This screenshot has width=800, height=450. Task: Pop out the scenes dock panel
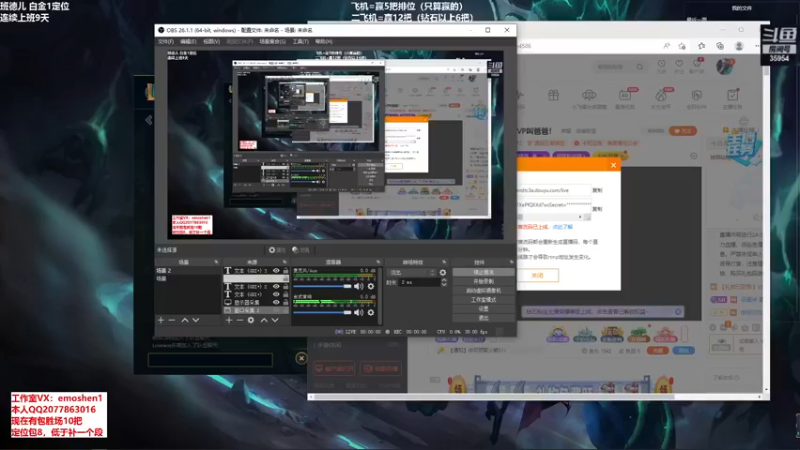tap(216, 262)
